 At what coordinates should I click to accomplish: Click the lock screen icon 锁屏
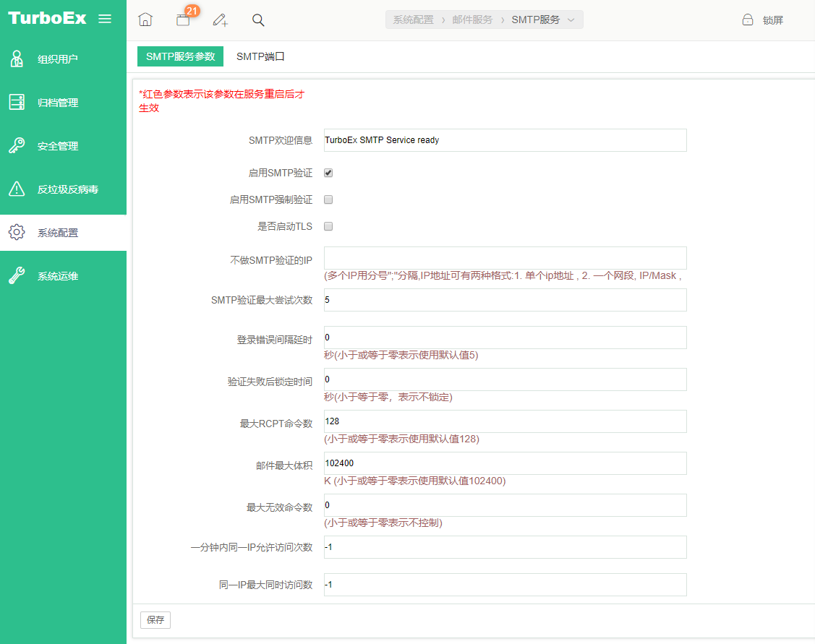[748, 20]
